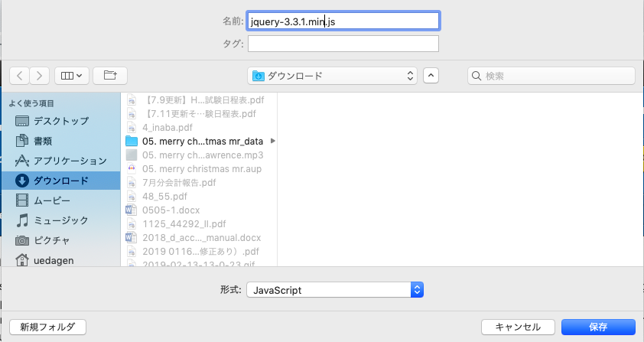Click the uedagen house icon
This screenshot has height=342, width=644.
[21, 260]
